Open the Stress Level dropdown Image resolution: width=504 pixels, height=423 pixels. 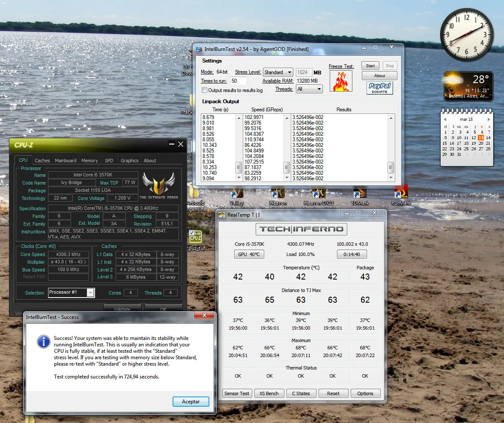coord(278,72)
